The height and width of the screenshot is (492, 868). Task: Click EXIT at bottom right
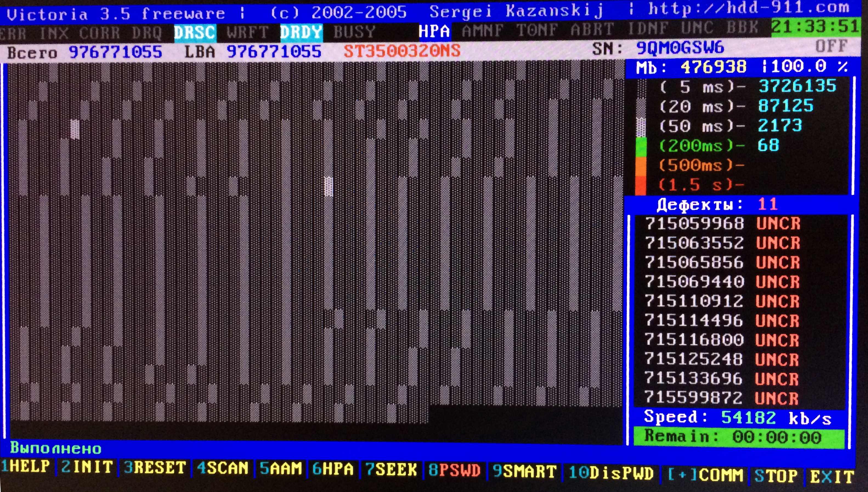point(832,477)
